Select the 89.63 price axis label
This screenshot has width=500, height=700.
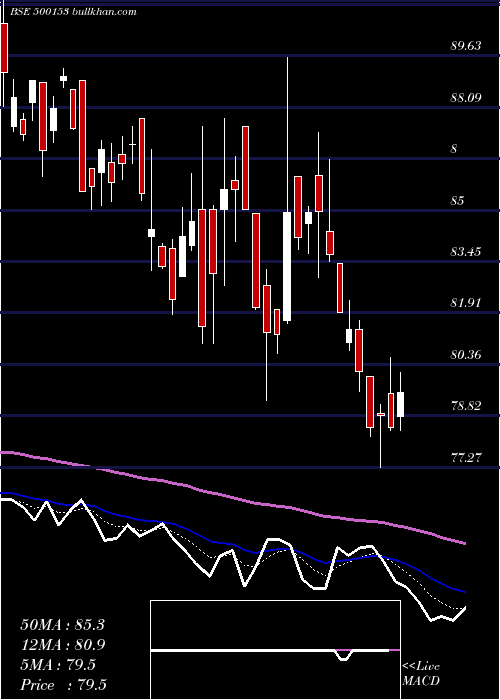tap(466, 46)
